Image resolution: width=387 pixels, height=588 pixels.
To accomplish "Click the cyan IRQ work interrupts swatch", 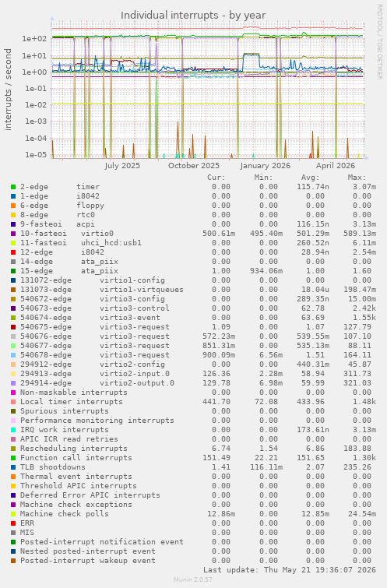I will (x=13, y=430).
